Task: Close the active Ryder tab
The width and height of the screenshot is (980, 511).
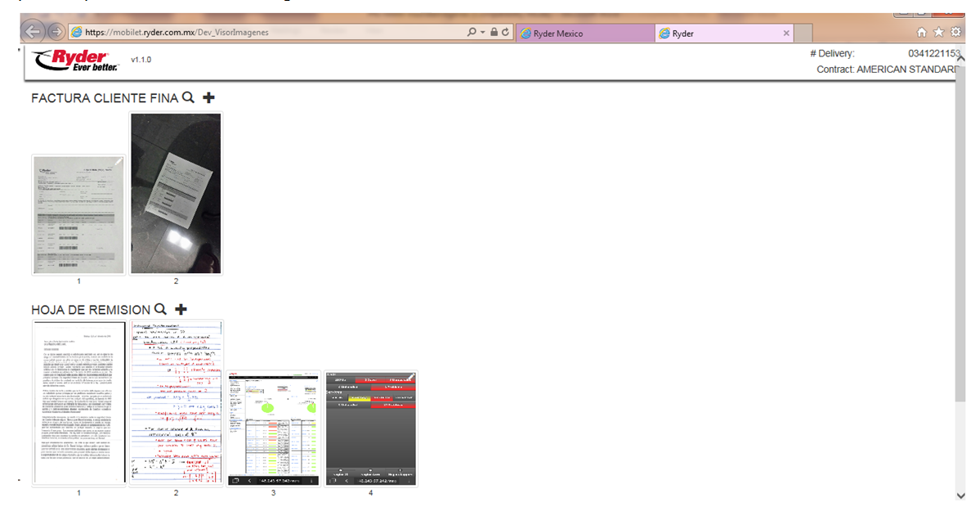Action: (x=786, y=34)
